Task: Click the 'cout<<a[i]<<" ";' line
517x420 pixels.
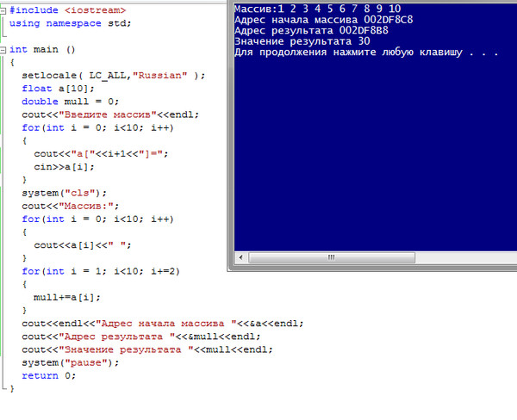Action: pos(83,245)
